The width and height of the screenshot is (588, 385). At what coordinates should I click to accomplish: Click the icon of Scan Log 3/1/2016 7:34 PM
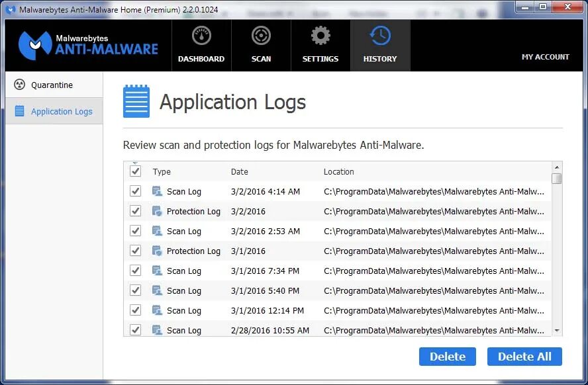(x=157, y=271)
